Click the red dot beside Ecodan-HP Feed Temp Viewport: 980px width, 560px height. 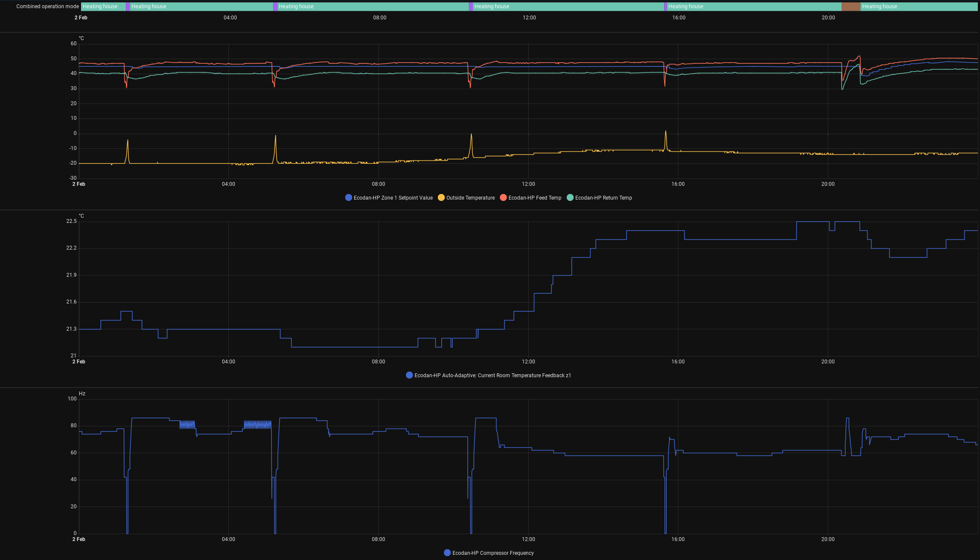point(503,198)
